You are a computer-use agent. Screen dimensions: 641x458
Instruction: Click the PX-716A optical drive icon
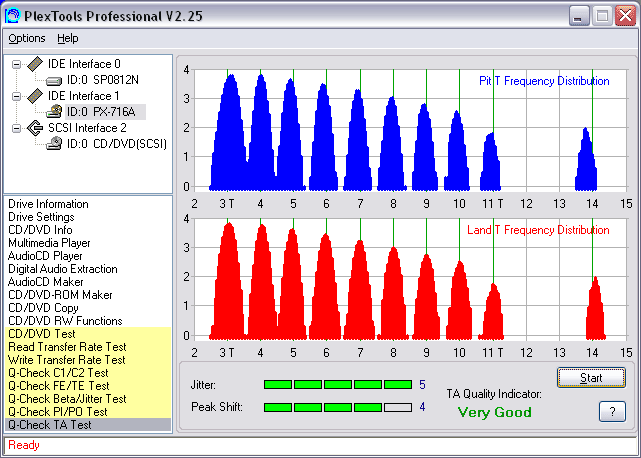coord(54,112)
